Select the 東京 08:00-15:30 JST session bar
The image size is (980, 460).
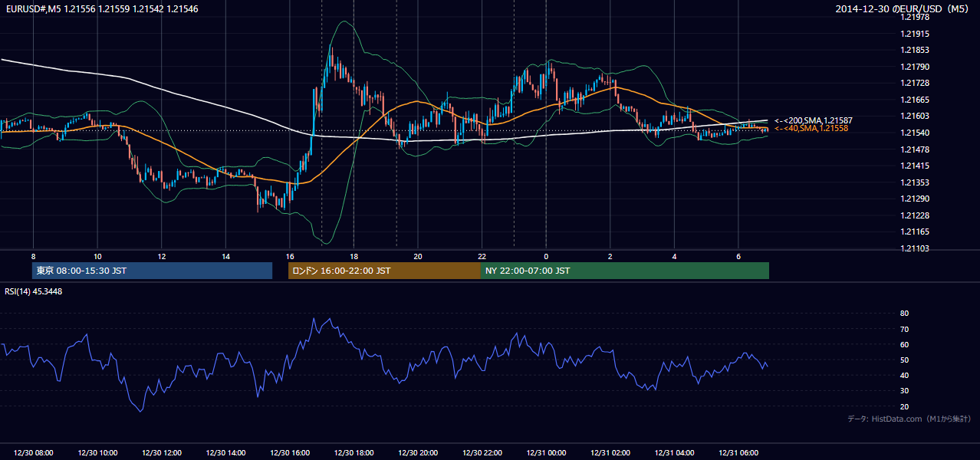click(x=153, y=271)
